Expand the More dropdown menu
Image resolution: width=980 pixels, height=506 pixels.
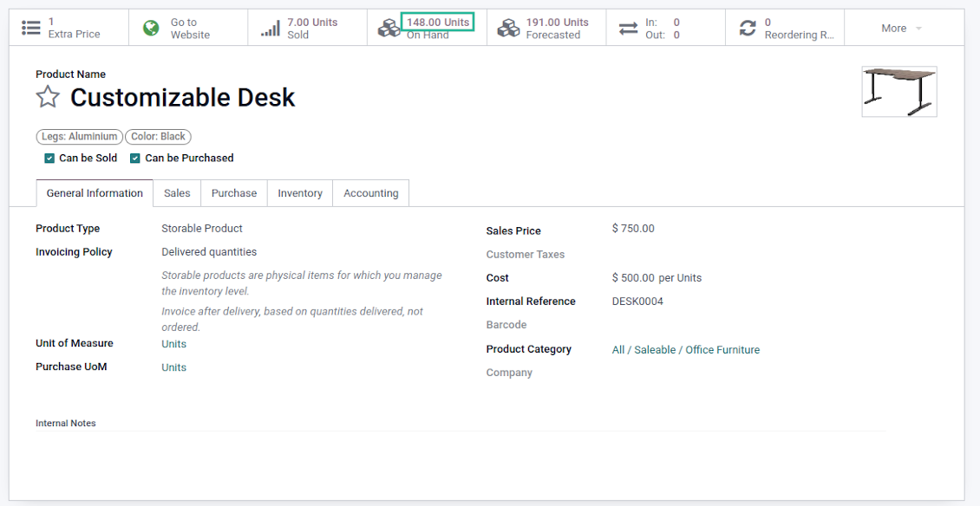point(901,28)
